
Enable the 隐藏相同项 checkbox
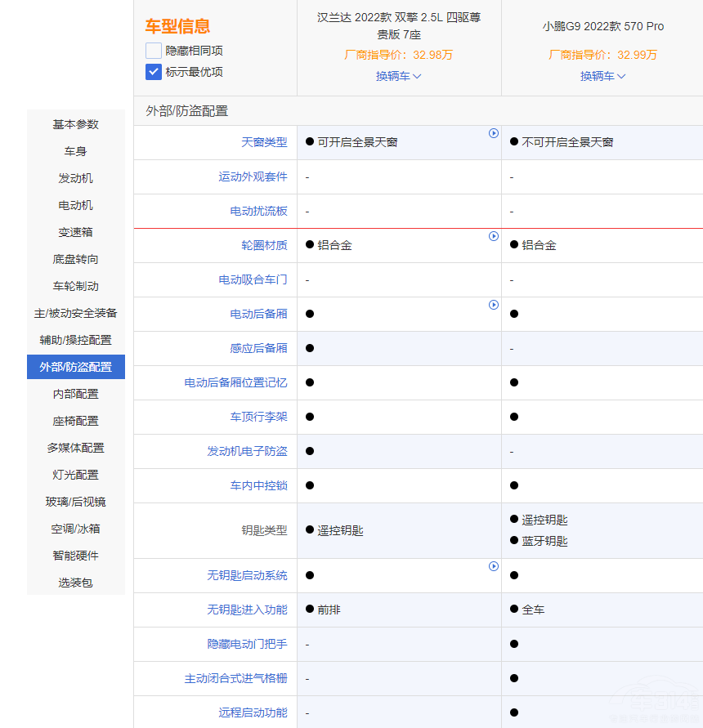point(154,51)
